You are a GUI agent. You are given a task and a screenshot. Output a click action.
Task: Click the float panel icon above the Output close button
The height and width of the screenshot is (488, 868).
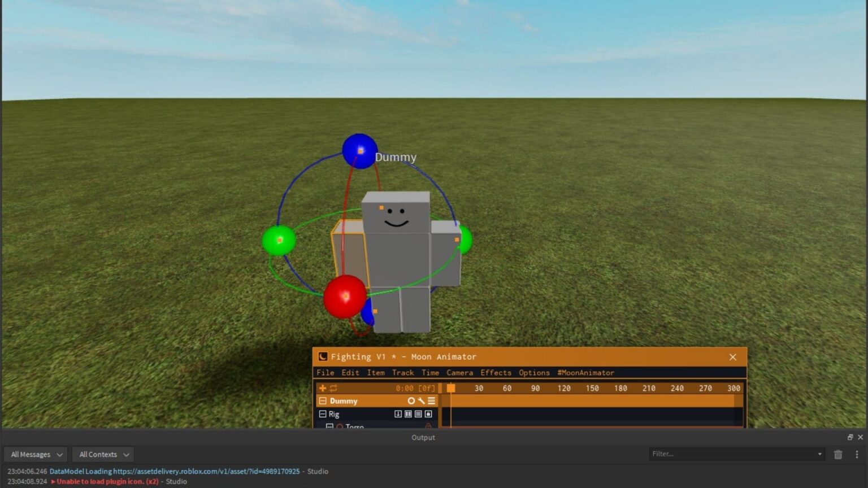[850, 437]
